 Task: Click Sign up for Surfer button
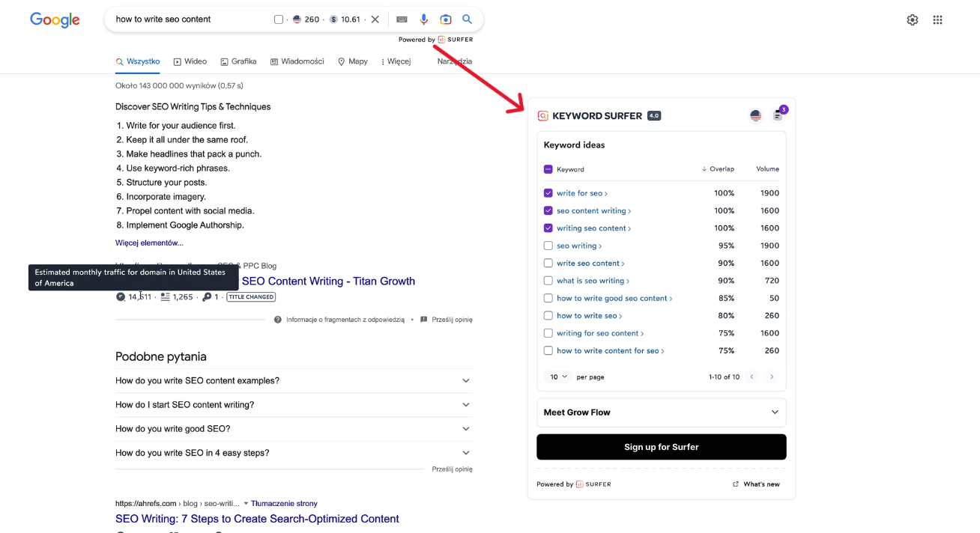tap(662, 447)
